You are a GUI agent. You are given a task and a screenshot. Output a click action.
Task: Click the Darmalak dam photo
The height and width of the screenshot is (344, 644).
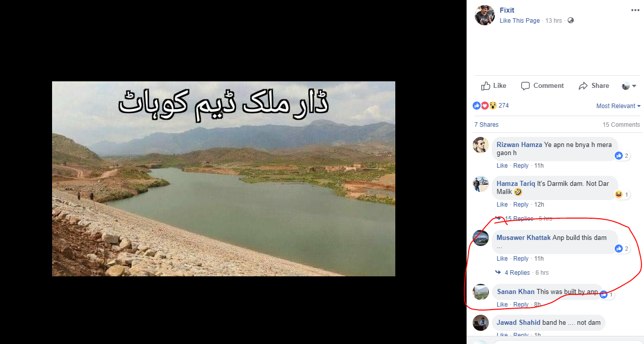pyautogui.click(x=223, y=179)
